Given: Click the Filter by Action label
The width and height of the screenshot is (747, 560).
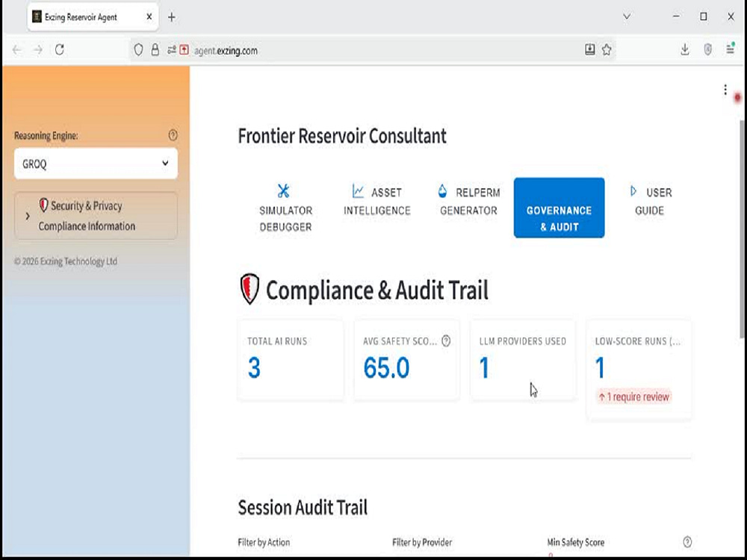Looking at the screenshot, I should tap(264, 542).
